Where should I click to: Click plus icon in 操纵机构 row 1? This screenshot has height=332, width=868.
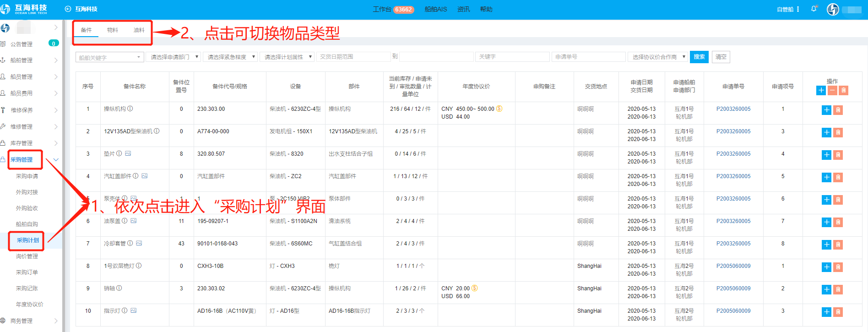tap(826, 110)
